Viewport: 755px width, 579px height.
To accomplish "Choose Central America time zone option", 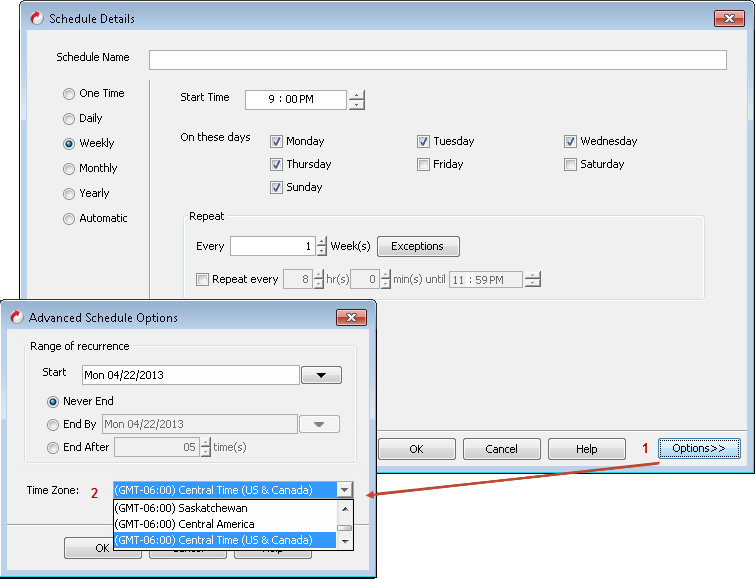I will click(184, 524).
